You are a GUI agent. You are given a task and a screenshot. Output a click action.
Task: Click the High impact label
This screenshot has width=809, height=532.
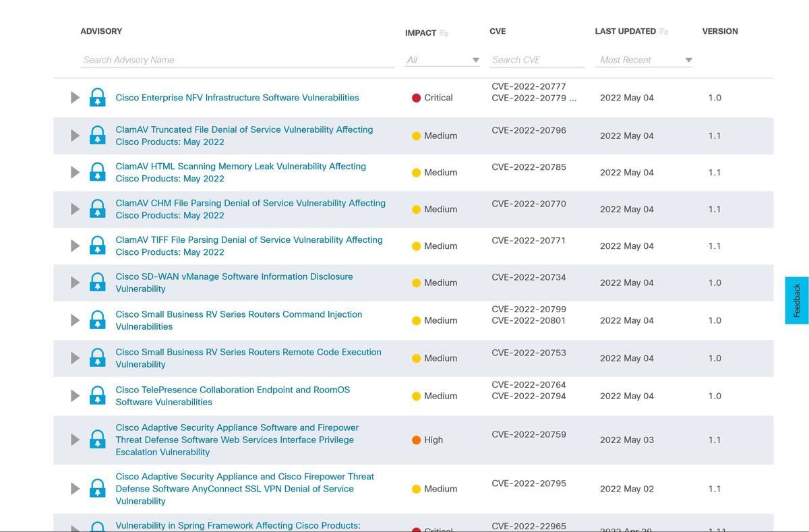coord(433,440)
